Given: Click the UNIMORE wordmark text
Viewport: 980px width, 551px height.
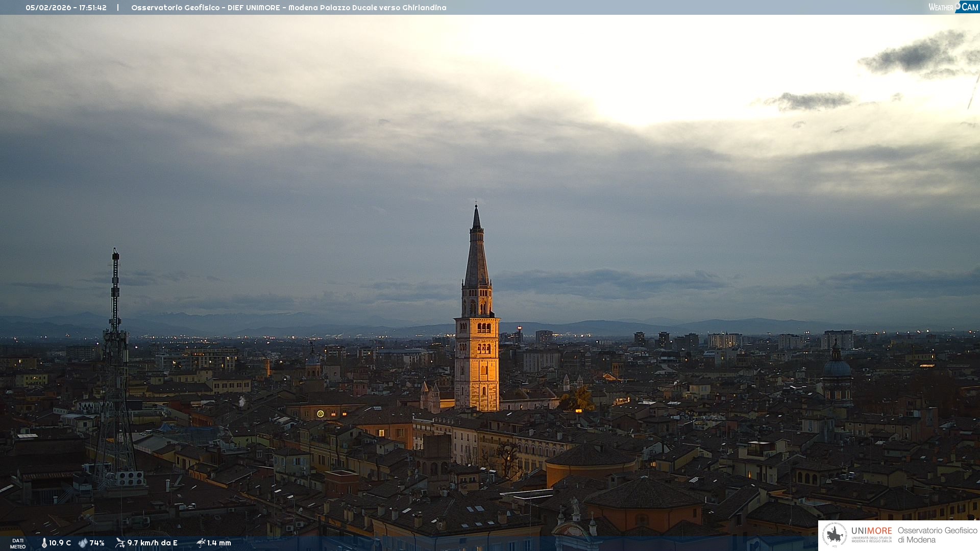Looking at the screenshot, I should [x=871, y=531].
